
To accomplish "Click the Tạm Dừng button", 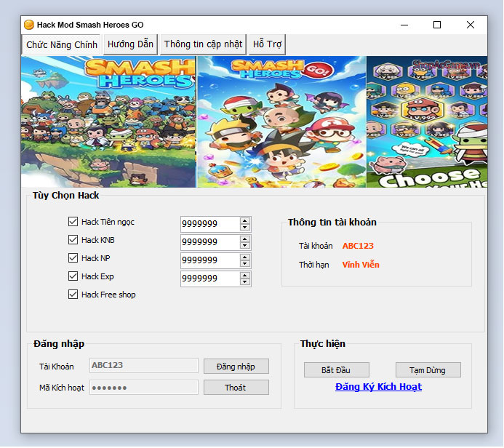I will point(428,370).
